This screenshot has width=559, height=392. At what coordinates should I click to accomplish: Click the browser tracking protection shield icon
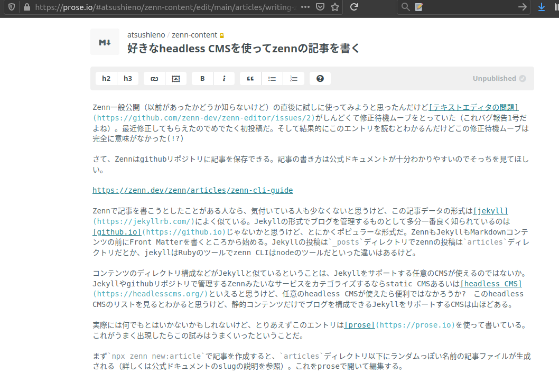[x=12, y=7]
